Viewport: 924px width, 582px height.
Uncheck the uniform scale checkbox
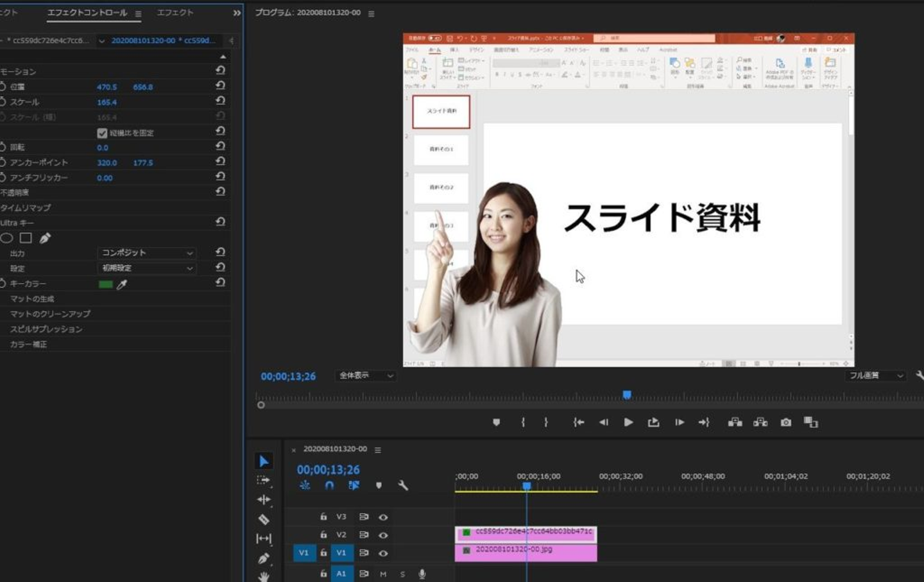point(102,133)
